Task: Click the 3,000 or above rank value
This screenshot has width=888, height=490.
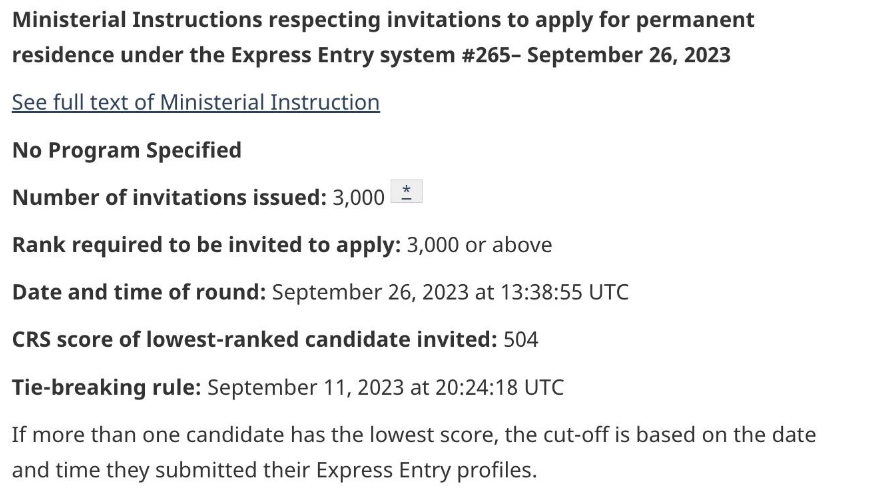Action: (x=479, y=245)
